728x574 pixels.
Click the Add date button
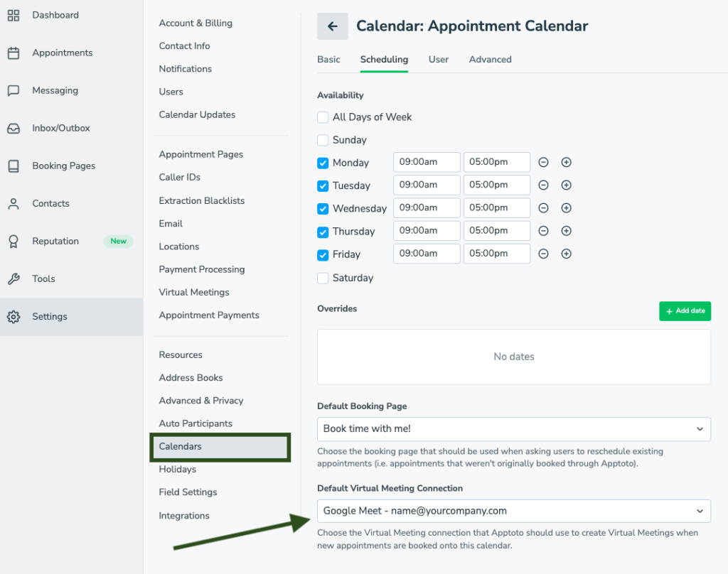685,311
